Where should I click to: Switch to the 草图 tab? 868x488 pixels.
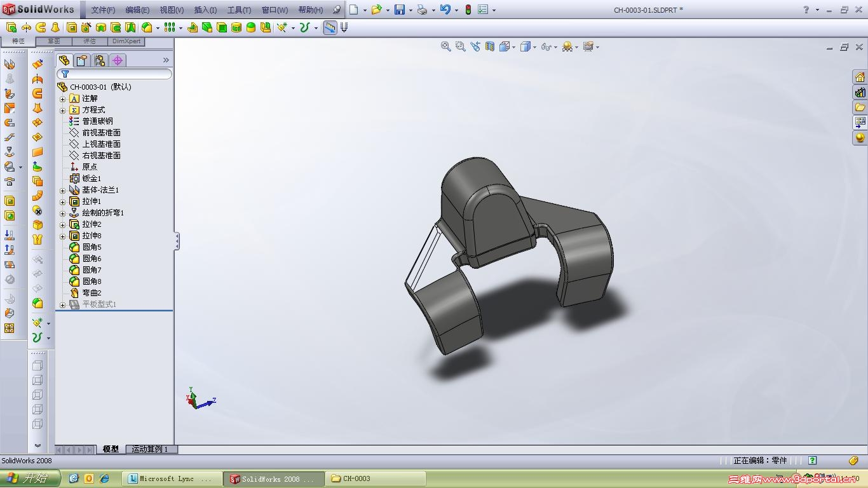[x=54, y=41]
